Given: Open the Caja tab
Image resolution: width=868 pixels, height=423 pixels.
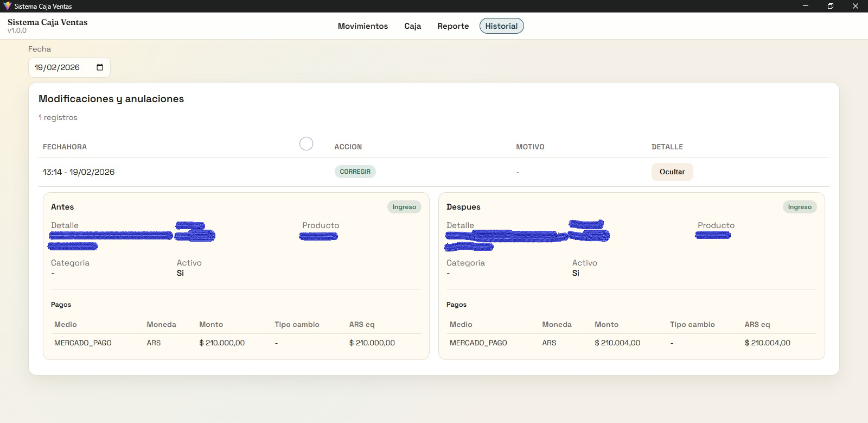Looking at the screenshot, I should 412,26.
